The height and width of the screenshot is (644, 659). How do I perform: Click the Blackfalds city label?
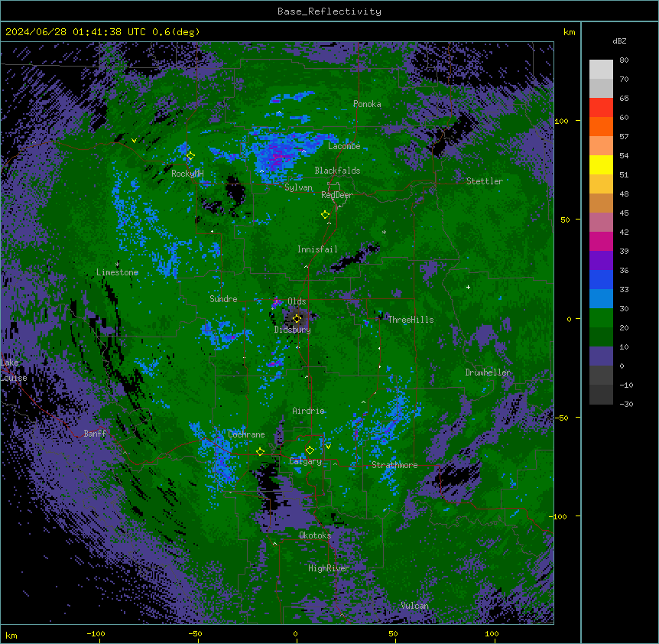(x=337, y=171)
